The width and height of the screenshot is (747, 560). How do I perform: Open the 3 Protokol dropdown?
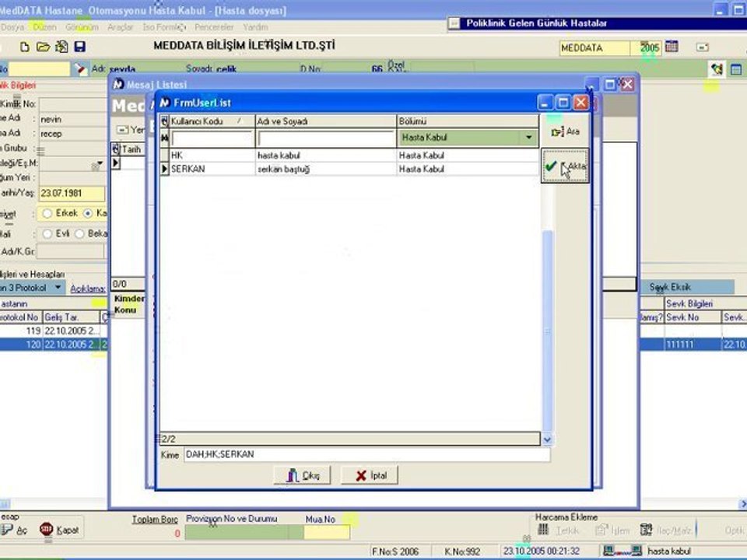pyautogui.click(x=58, y=288)
